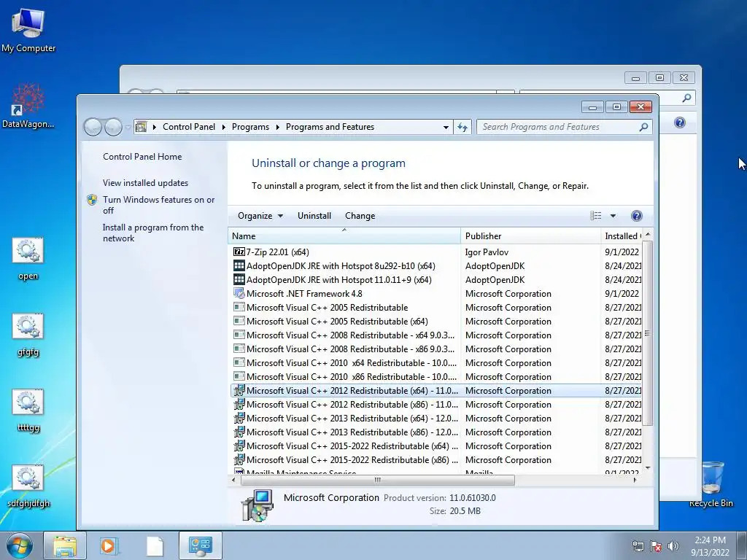Select Visual C++ 2008 Redistributable x86 row
The height and width of the screenshot is (560, 747).
click(436, 349)
